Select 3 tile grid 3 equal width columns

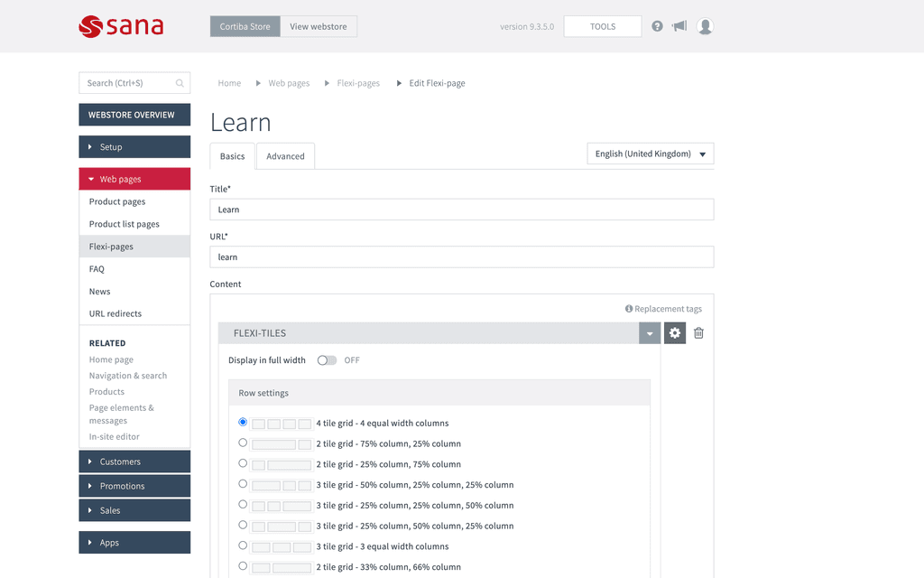click(x=243, y=545)
